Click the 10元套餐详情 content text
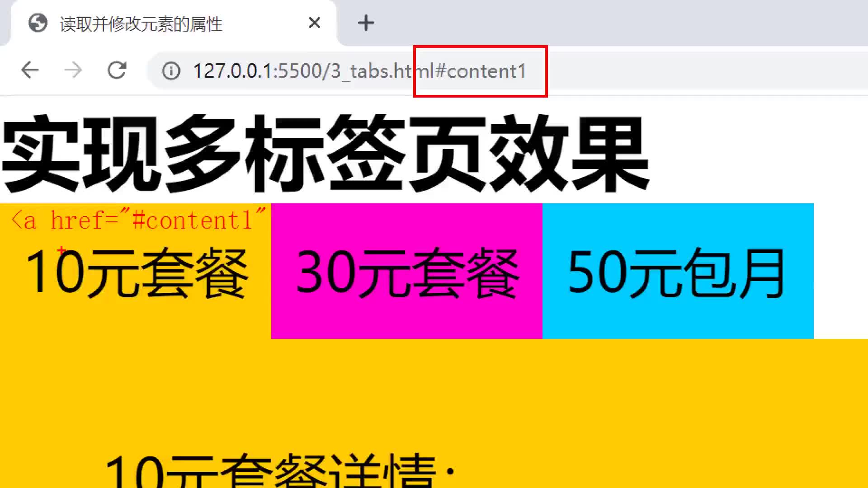Image resolution: width=868 pixels, height=488 pixels. click(279, 470)
